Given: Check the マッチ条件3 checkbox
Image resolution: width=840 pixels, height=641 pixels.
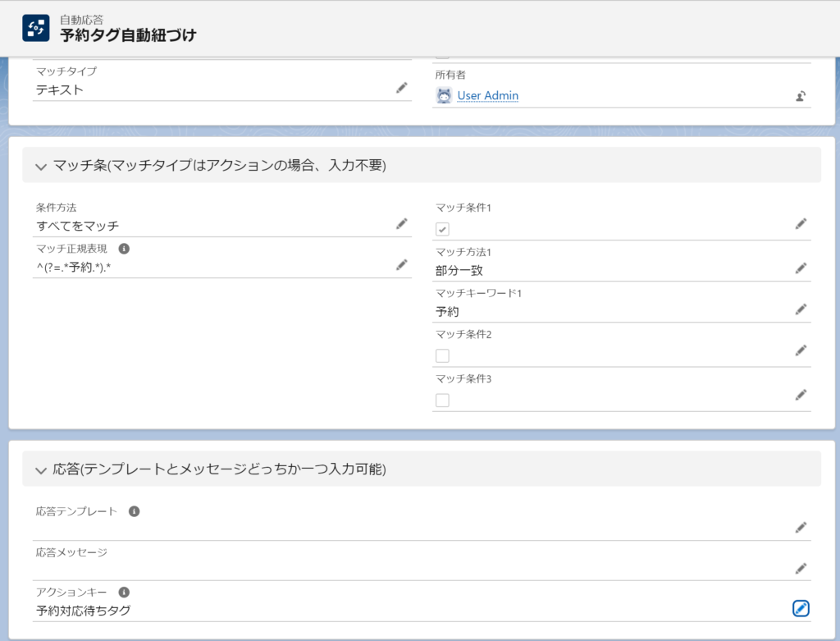Looking at the screenshot, I should point(442,401).
